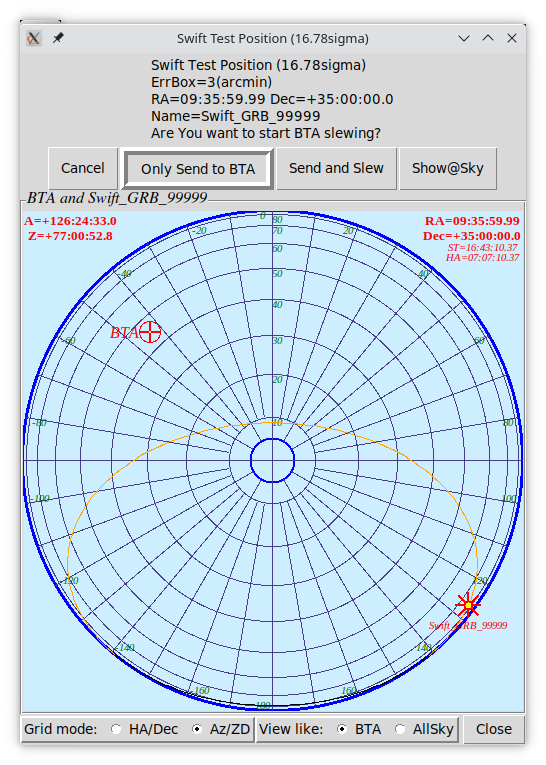Click the shade window down-chevron
The height and width of the screenshot is (765, 546).
point(464,38)
